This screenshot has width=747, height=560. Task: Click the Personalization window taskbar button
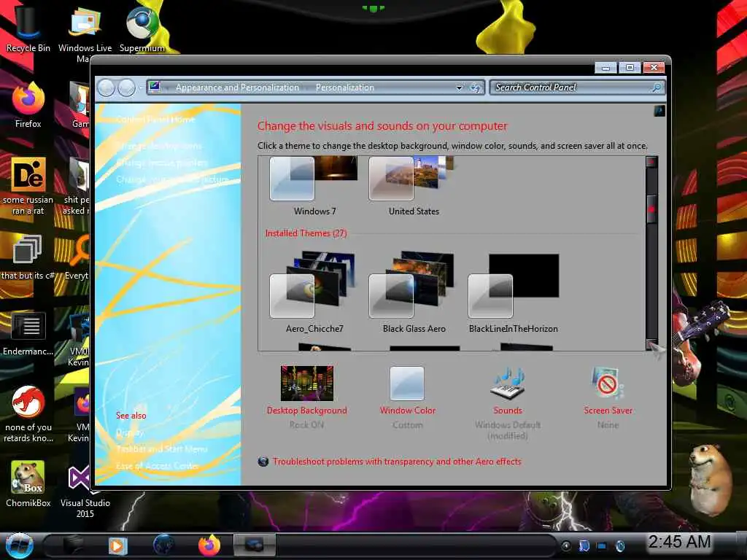tap(255, 545)
